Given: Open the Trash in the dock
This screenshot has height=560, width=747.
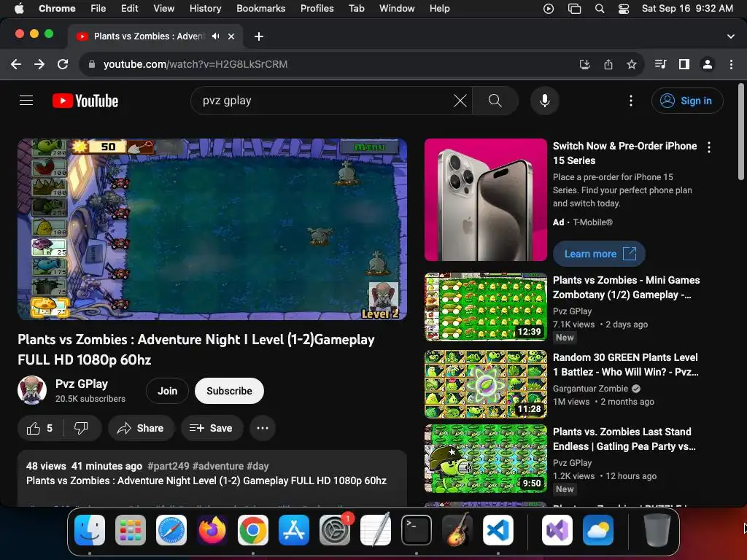Looking at the screenshot, I should point(657,530).
